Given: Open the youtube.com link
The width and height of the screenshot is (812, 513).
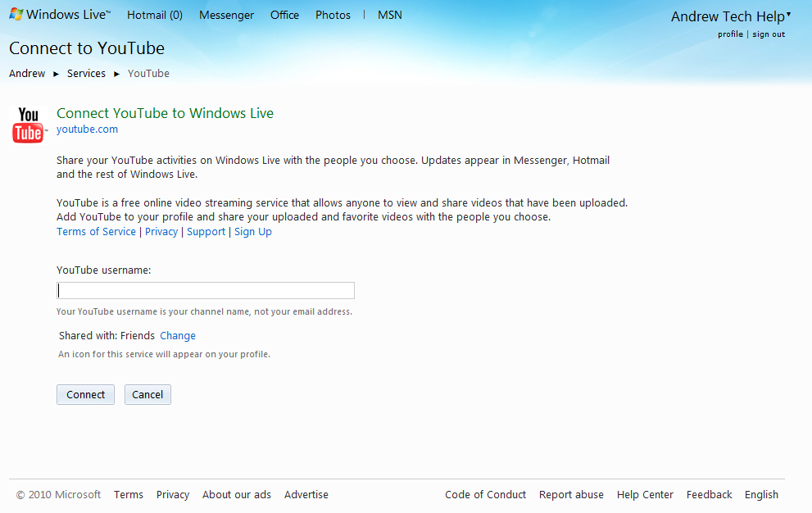Looking at the screenshot, I should pyautogui.click(x=87, y=129).
